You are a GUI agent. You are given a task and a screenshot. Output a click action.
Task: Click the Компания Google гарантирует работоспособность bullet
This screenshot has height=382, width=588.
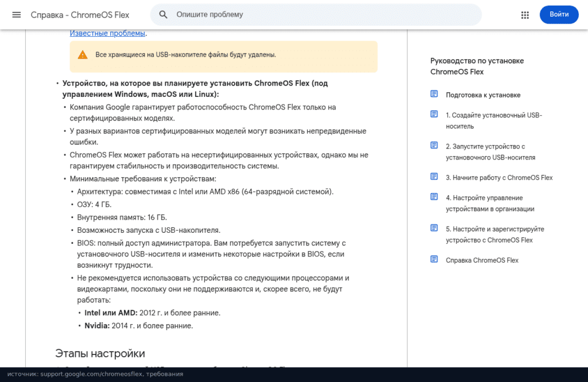pos(203,113)
